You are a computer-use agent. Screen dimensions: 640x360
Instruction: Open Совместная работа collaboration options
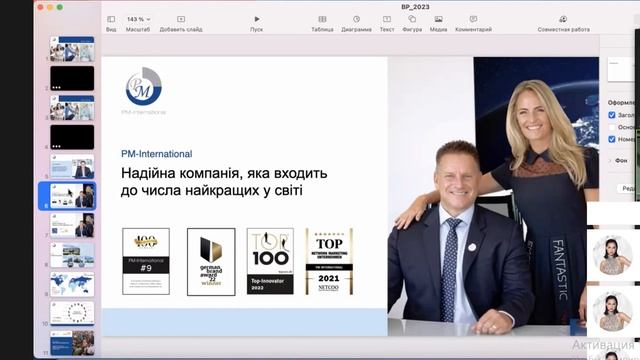click(x=563, y=24)
